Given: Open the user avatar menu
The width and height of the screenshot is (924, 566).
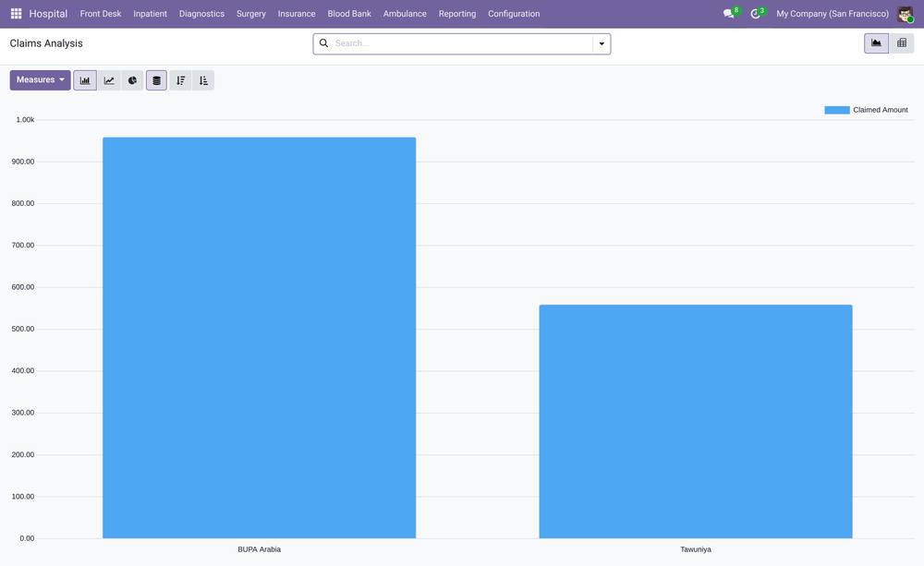Looking at the screenshot, I should 906,14.
